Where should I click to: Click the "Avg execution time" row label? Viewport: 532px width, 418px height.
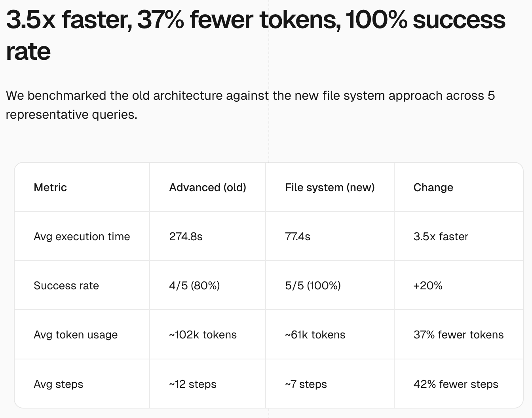[x=82, y=236]
